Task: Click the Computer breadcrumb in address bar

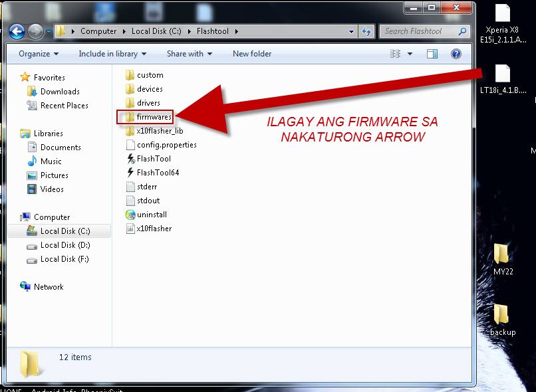Action: (98, 31)
